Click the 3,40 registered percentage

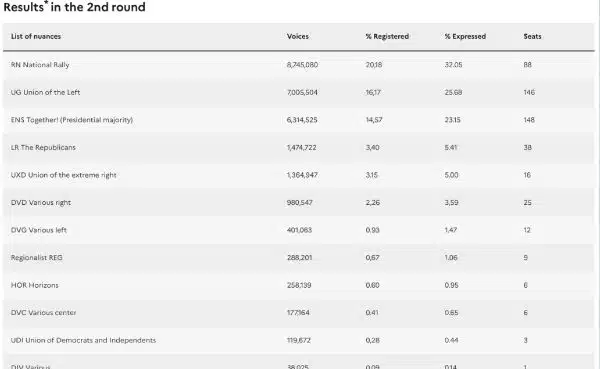(x=372, y=147)
